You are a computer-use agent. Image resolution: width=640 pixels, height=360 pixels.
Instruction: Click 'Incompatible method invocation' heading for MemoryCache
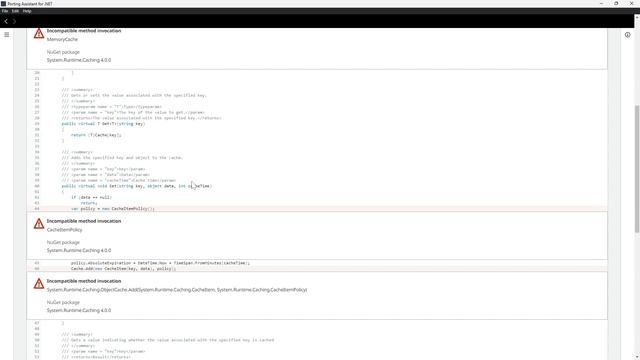(84, 31)
